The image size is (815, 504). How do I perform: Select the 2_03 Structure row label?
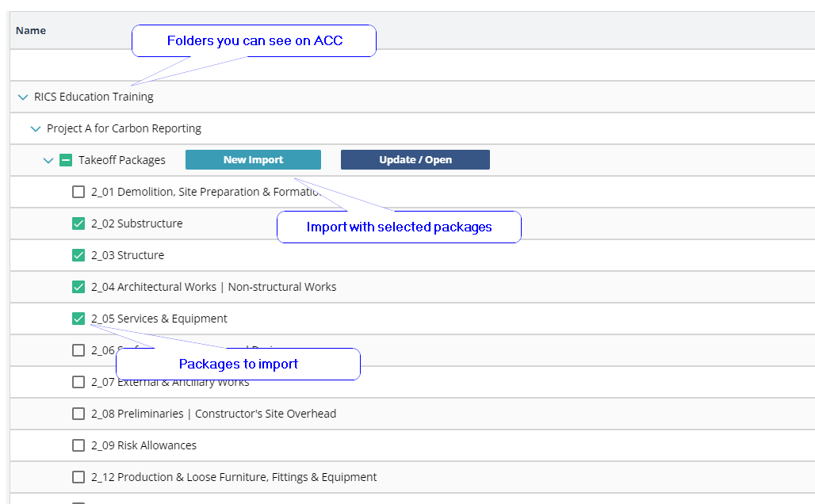tap(128, 255)
